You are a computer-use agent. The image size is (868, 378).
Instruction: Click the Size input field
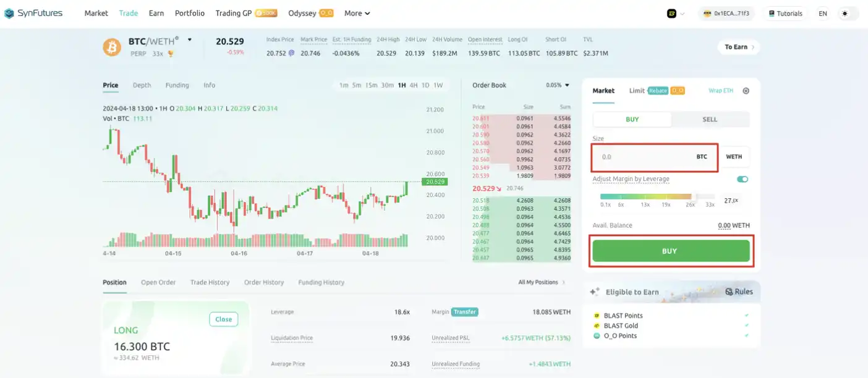coord(643,157)
